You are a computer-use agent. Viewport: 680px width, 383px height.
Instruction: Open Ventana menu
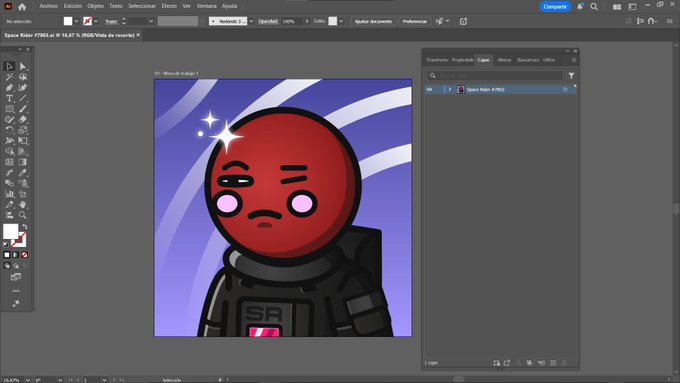click(206, 6)
